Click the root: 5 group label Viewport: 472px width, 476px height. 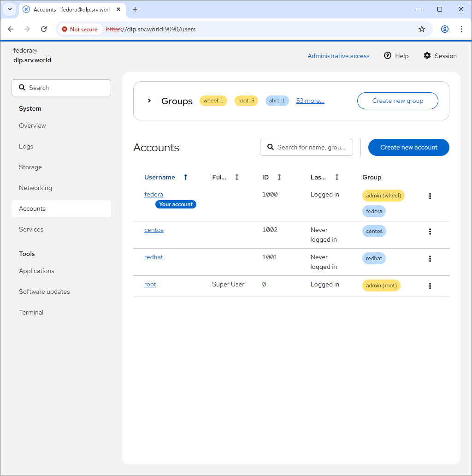click(246, 101)
